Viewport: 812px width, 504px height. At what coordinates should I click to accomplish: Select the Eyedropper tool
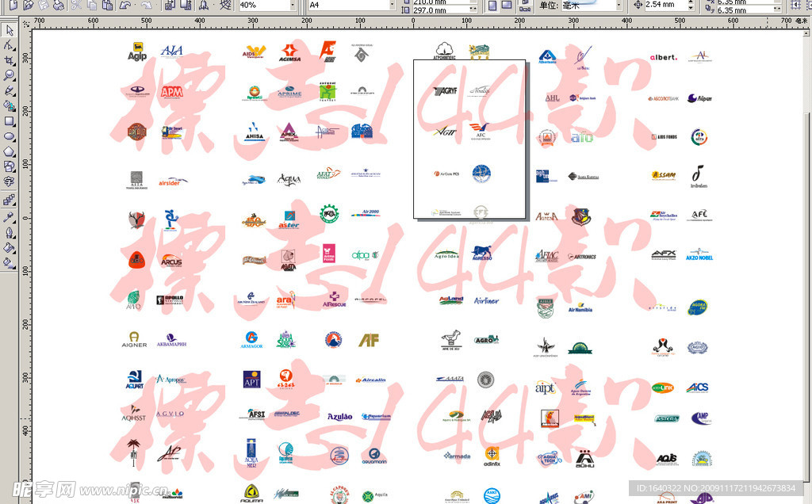coord(10,216)
